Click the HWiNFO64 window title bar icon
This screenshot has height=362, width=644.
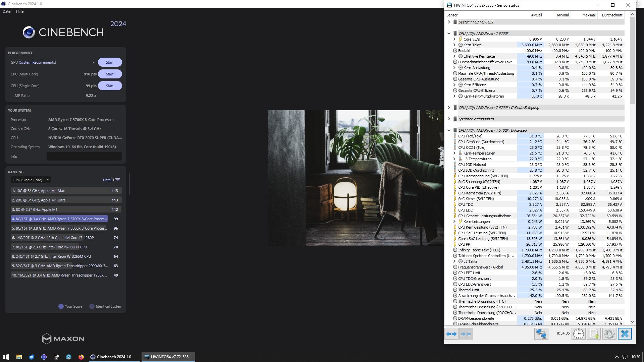(449, 5)
